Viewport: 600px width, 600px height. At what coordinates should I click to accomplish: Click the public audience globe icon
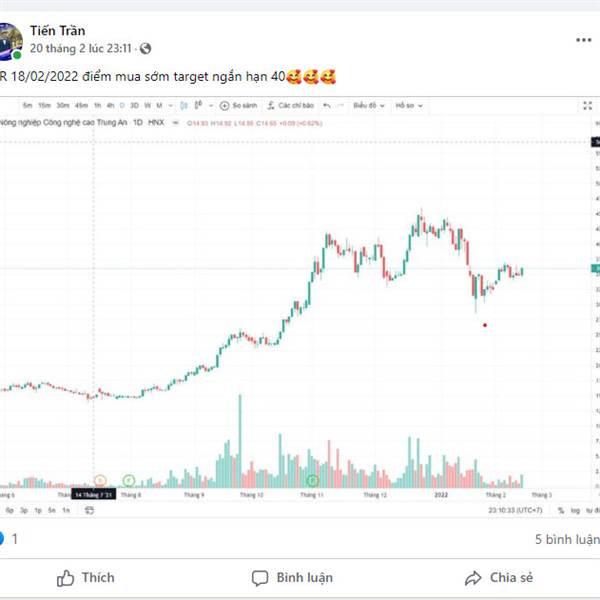146,48
